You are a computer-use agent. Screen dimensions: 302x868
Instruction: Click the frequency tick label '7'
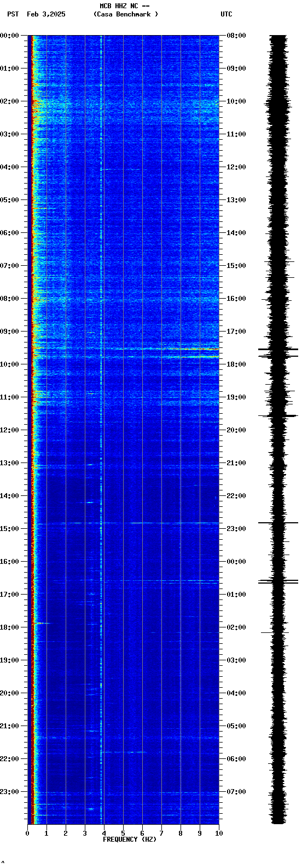[x=161, y=833]
